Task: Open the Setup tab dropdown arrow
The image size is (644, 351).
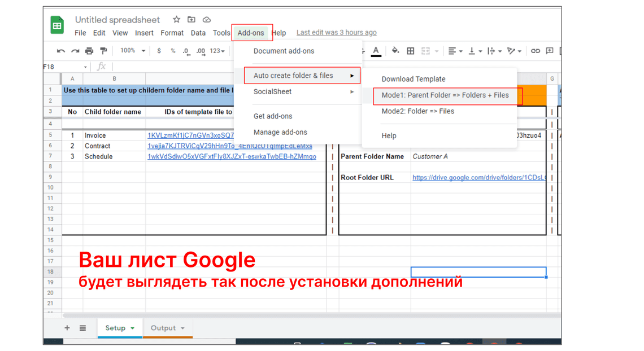Action: 133,328
